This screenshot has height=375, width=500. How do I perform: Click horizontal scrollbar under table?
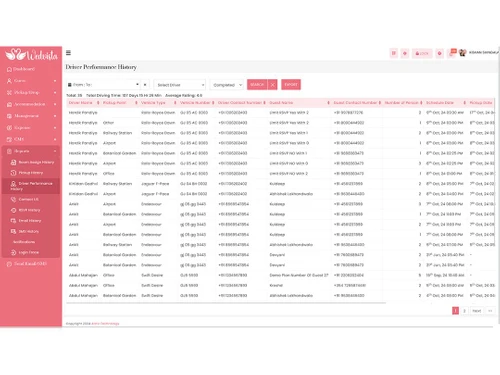226,303
